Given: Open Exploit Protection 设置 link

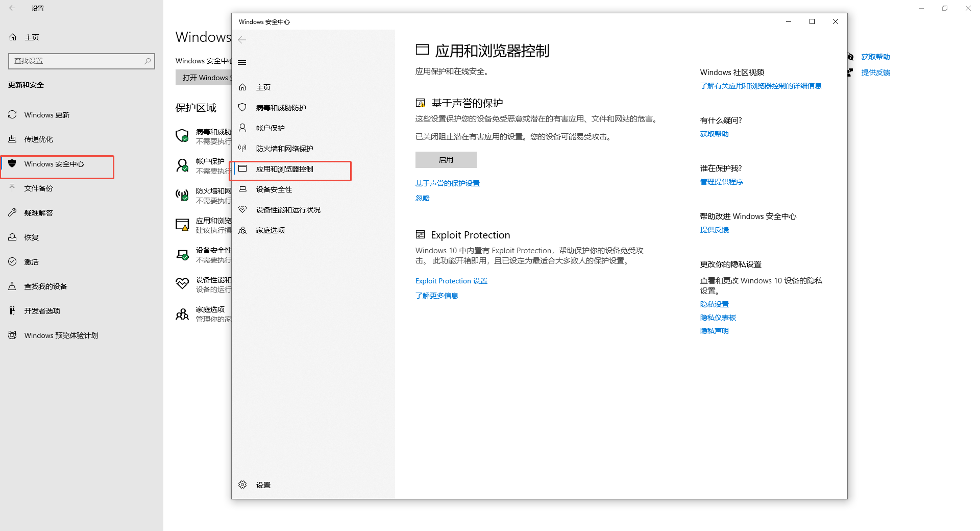Looking at the screenshot, I should (451, 281).
